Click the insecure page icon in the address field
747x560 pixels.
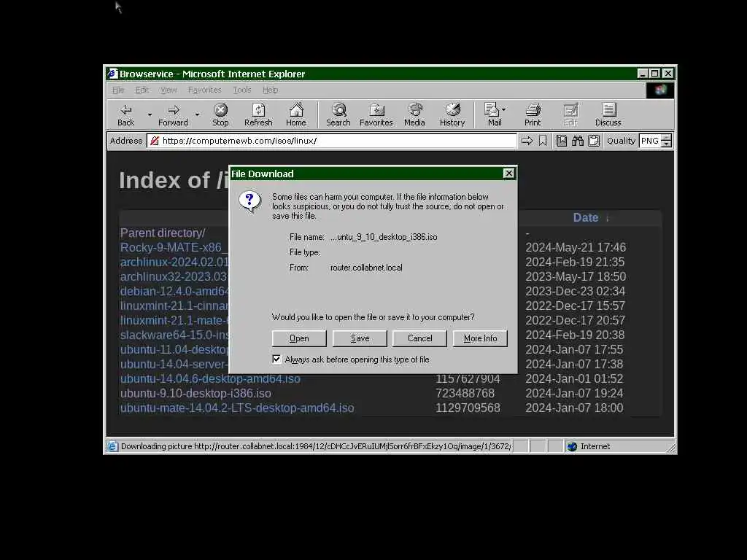(155, 141)
